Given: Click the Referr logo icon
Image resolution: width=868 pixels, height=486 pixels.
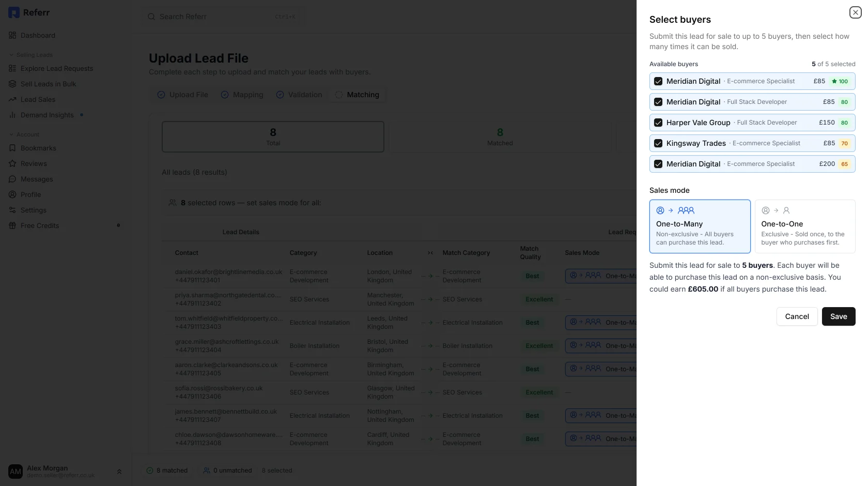Looking at the screenshot, I should [x=14, y=12].
